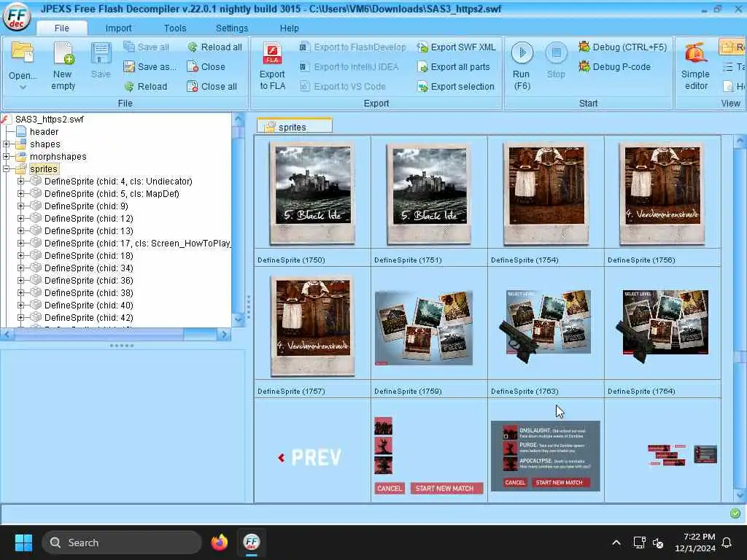The width and height of the screenshot is (747, 560).
Task: Click the green status icon in status bar
Action: pos(735,513)
